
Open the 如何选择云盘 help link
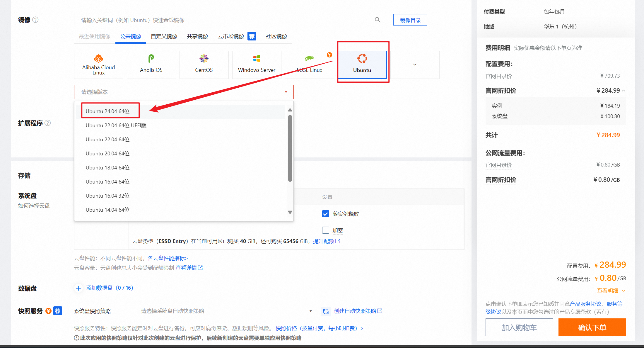[34, 206]
